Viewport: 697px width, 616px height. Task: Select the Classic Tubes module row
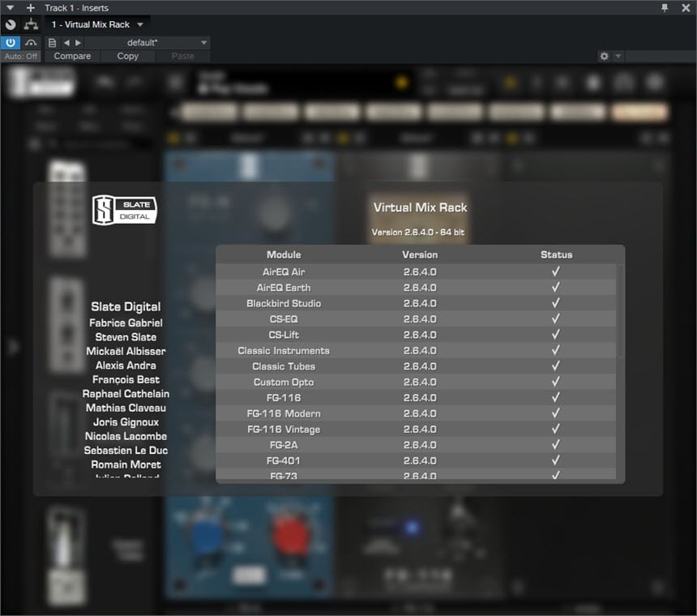[416, 366]
